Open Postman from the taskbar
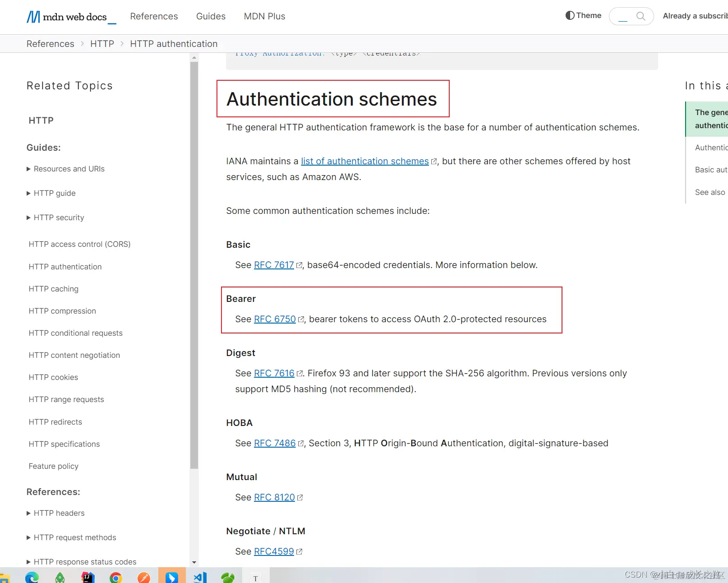The width and height of the screenshot is (728, 583). [144, 577]
